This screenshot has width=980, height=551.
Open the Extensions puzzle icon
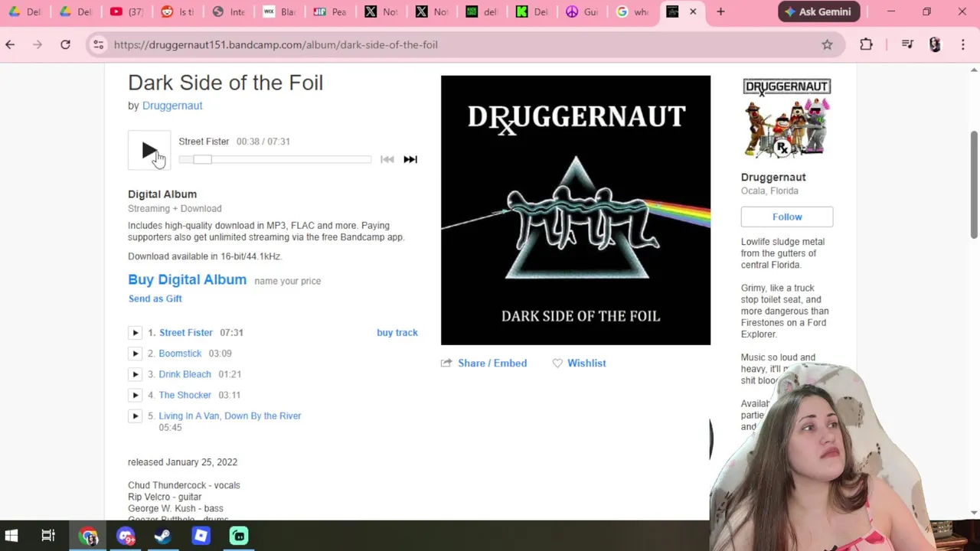click(x=866, y=44)
